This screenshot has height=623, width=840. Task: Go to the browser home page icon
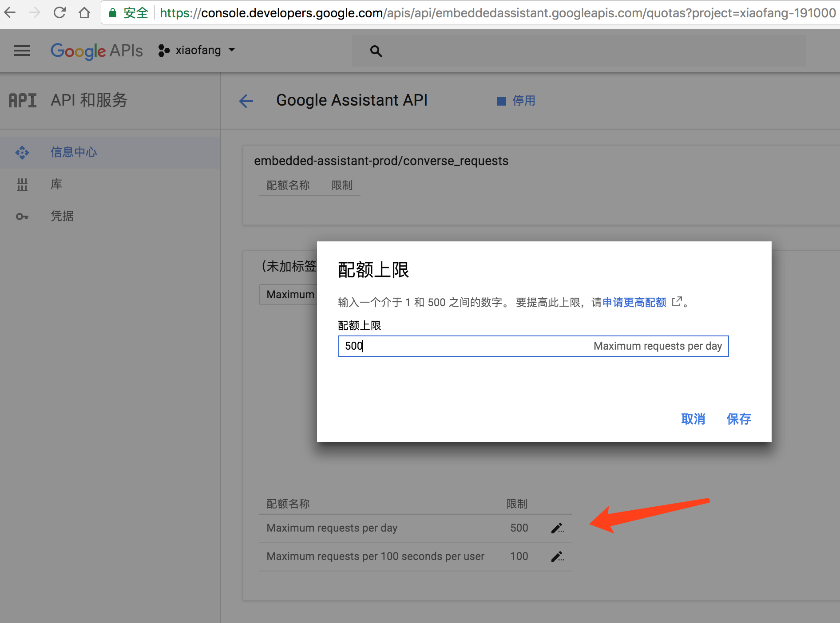coord(84,12)
